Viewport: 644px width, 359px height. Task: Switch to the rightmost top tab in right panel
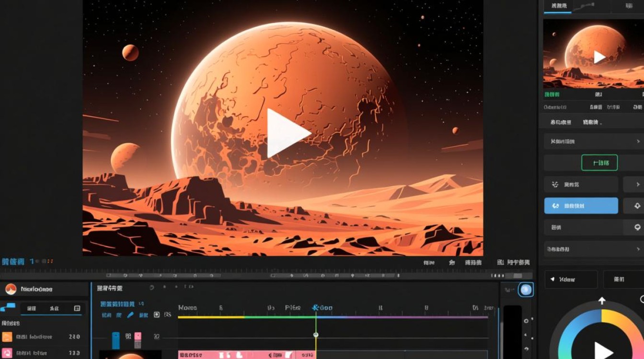(x=629, y=6)
